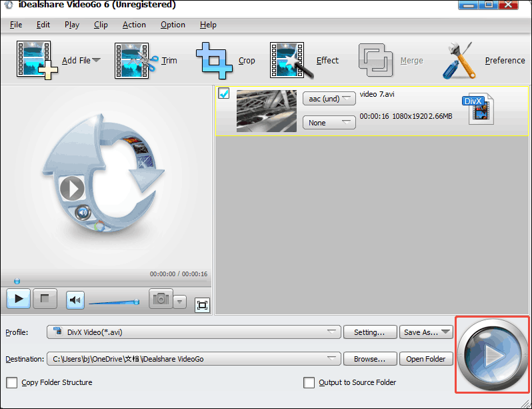Image resolution: width=532 pixels, height=409 pixels.
Task: Expand the Profile DivX Video dropdown
Action: coord(194,332)
